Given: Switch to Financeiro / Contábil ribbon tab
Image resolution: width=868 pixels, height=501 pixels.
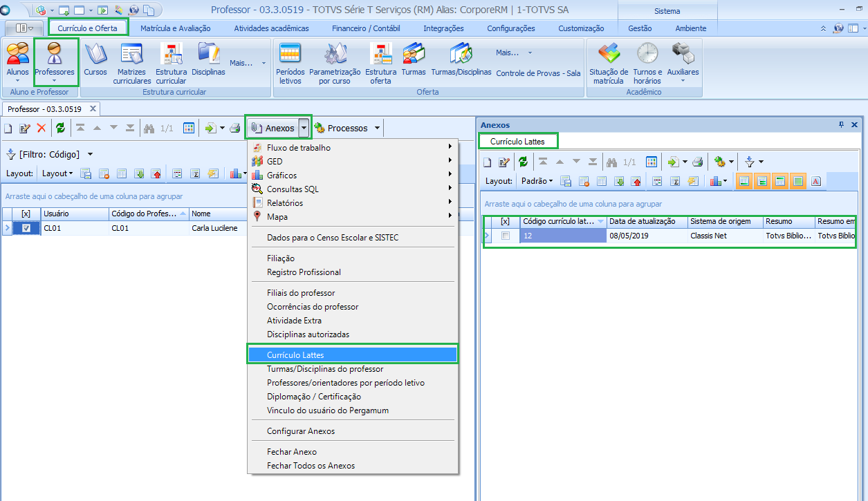Looking at the screenshot, I should (x=366, y=28).
